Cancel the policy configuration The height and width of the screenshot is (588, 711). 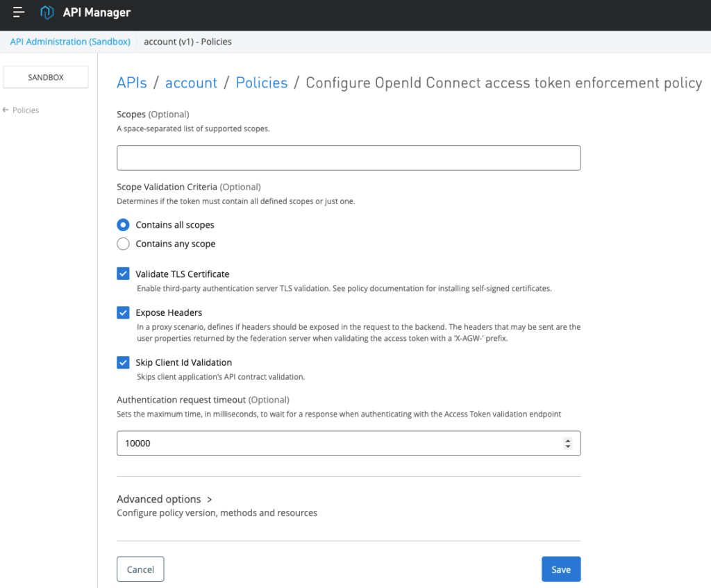[140, 569]
